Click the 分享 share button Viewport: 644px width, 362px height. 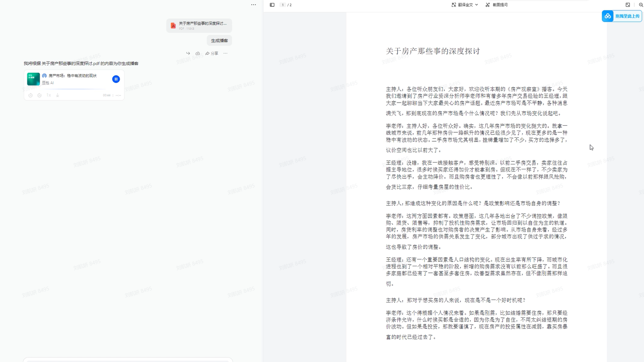(212, 53)
